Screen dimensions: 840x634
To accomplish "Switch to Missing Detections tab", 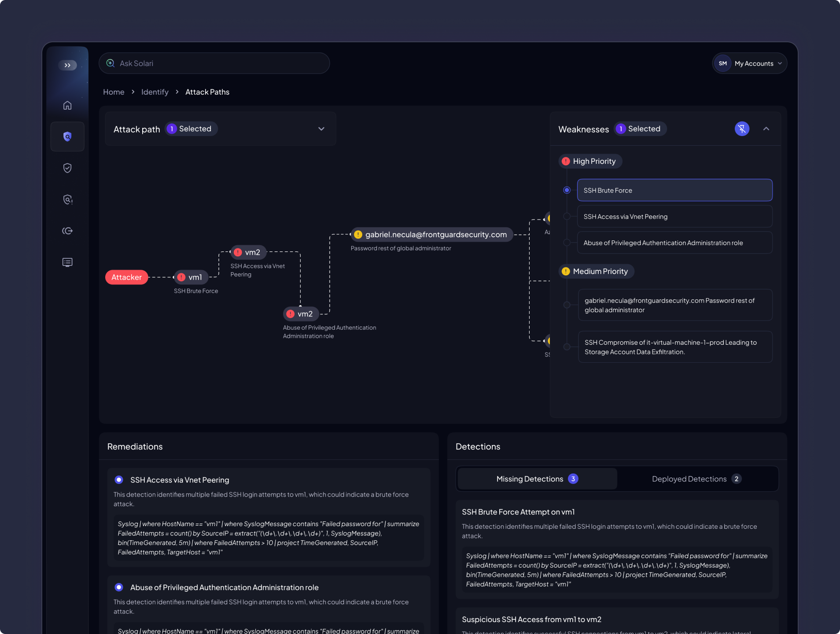I will click(537, 479).
